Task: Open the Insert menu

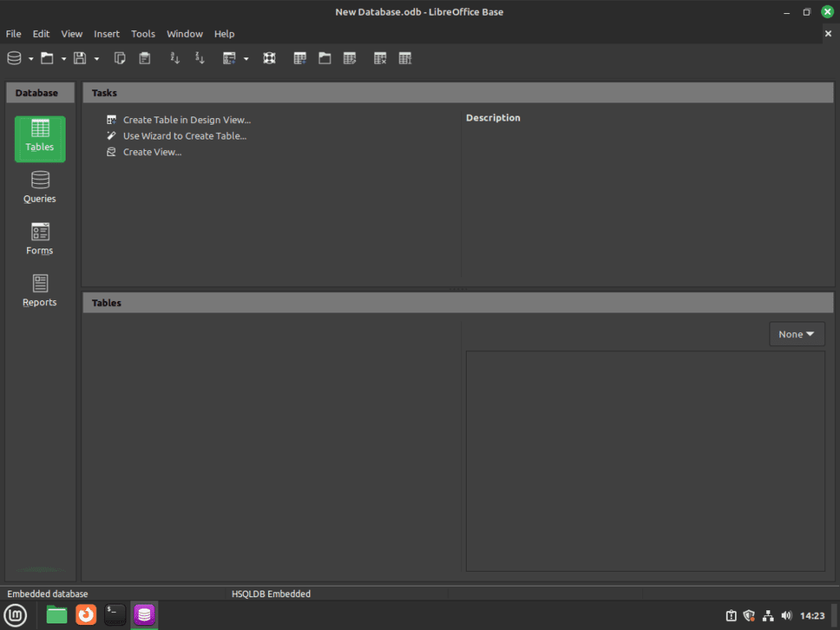Action: pyautogui.click(x=107, y=34)
